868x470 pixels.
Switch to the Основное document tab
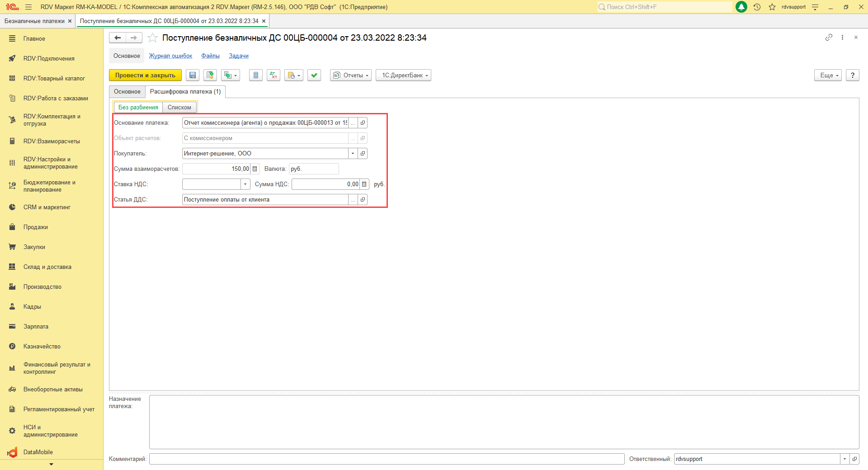coord(127,92)
